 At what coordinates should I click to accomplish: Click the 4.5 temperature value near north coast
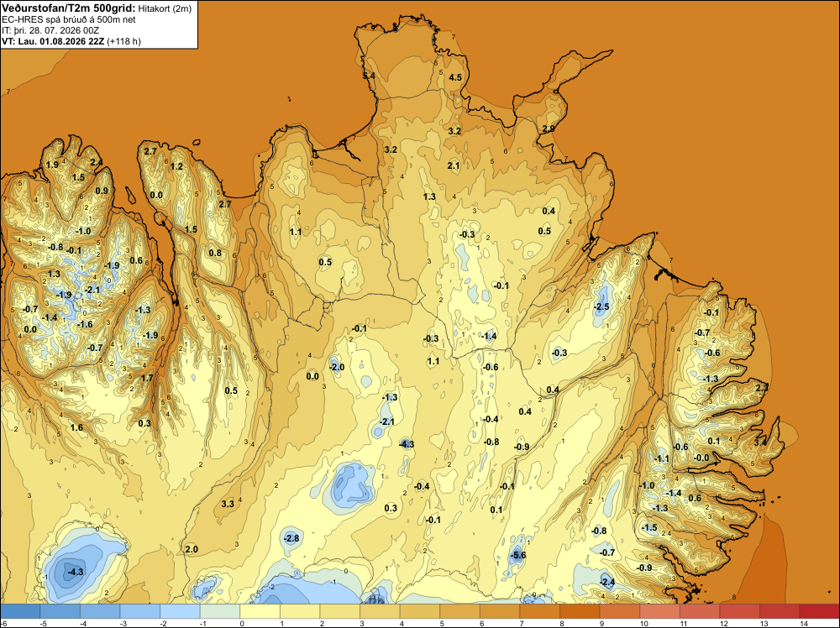(455, 77)
